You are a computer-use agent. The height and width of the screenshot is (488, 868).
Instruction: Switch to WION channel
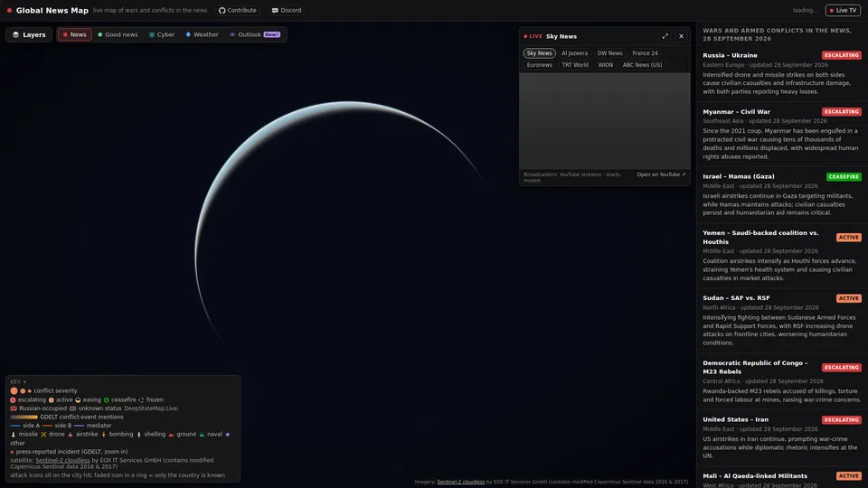pos(605,65)
